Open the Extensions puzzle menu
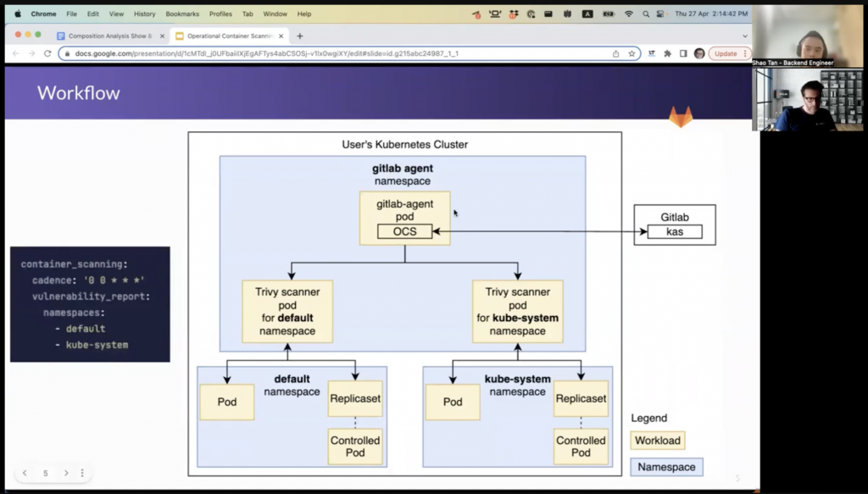Image resolution: width=868 pixels, height=494 pixels. pyautogui.click(x=668, y=53)
